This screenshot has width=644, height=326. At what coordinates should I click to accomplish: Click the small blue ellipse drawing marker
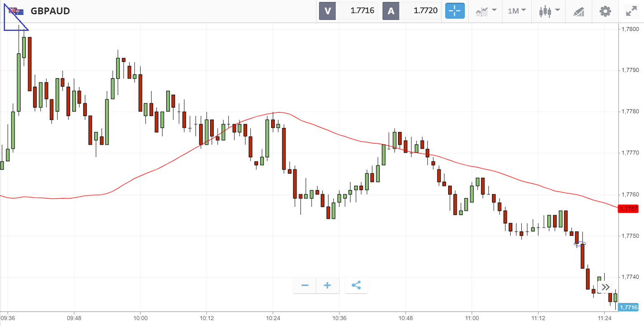point(580,243)
